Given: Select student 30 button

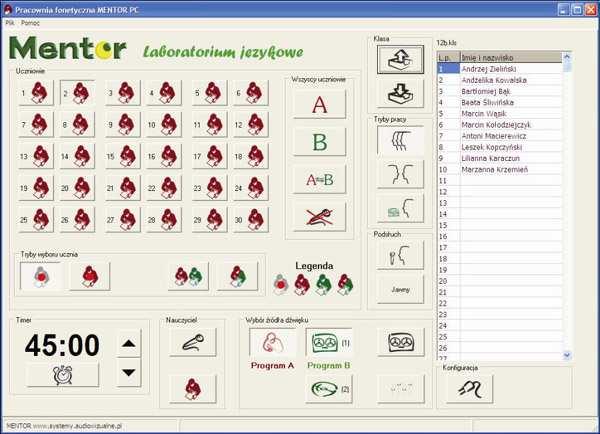Looking at the screenshot, I should point(251,220).
